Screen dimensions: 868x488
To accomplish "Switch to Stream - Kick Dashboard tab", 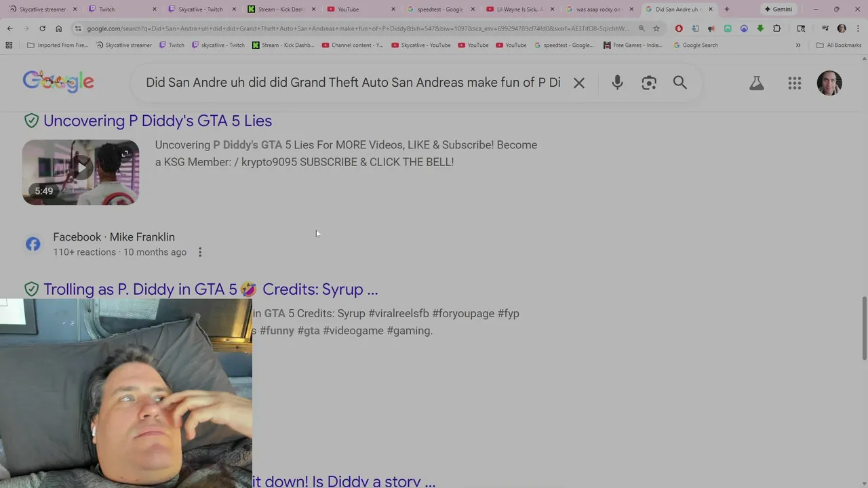I will (280, 9).
